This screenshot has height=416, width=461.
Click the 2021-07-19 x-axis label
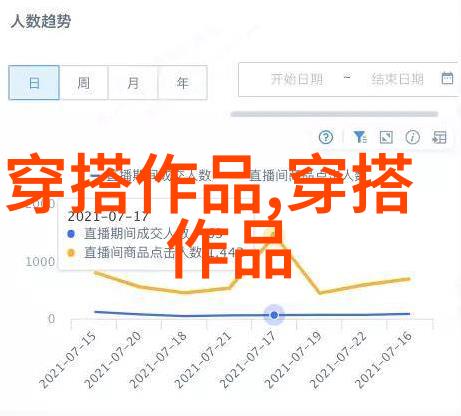[x=293, y=360]
